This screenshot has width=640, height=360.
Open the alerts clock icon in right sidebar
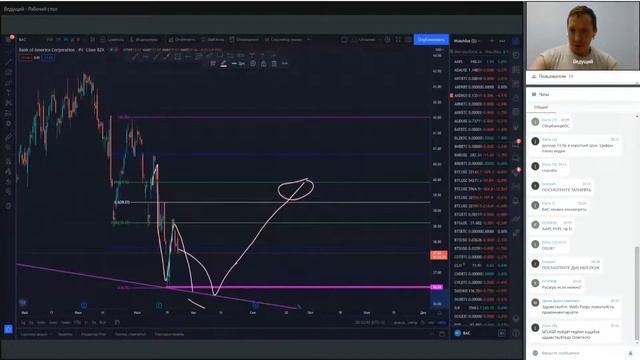[x=516, y=55]
